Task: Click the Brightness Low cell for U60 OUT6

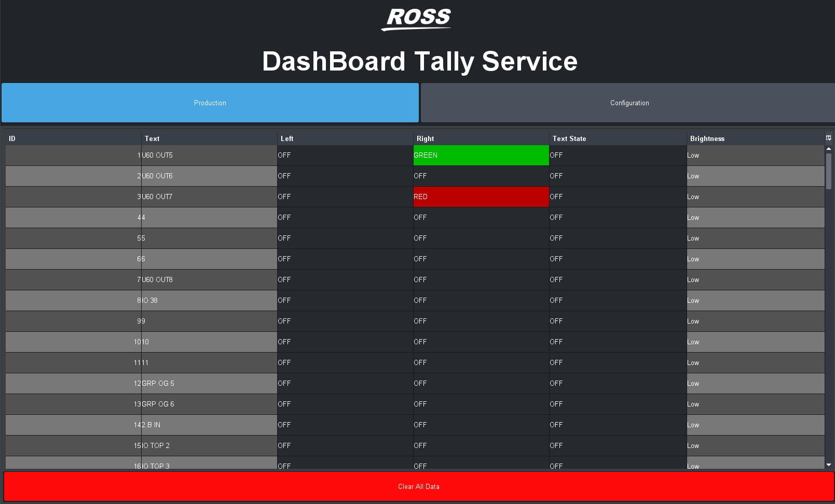Action: 756,176
